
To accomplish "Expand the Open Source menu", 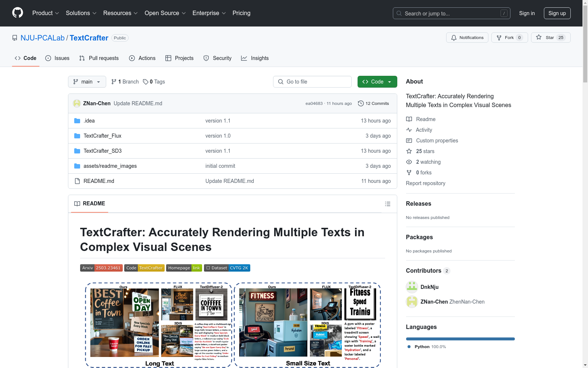I will click(165, 13).
